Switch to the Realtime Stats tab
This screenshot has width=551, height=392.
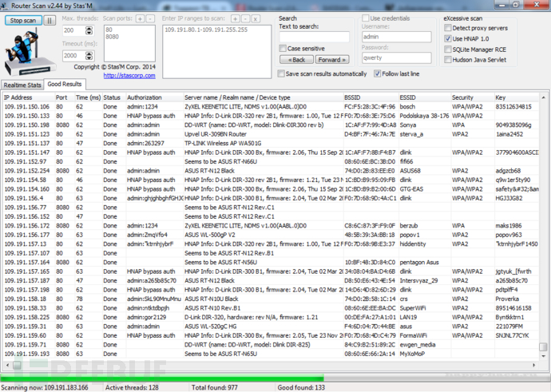click(x=22, y=85)
